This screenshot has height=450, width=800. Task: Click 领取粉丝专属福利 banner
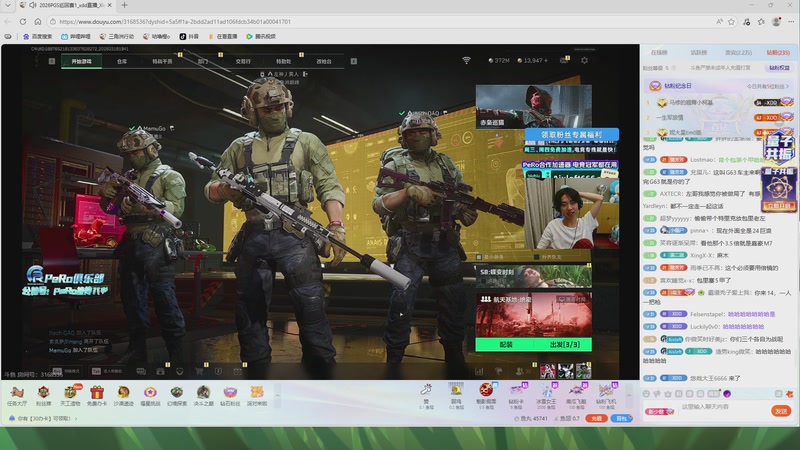(x=572, y=134)
